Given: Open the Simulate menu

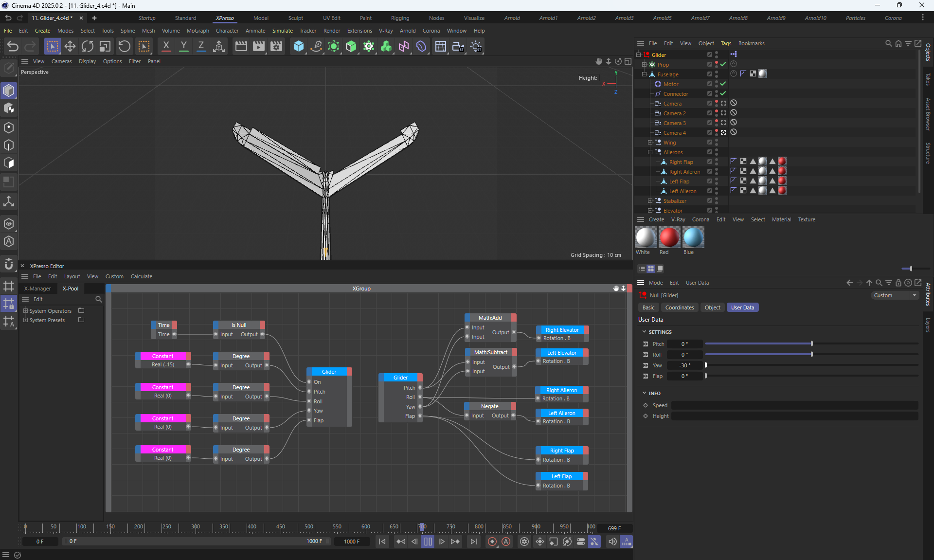Looking at the screenshot, I should [x=282, y=31].
